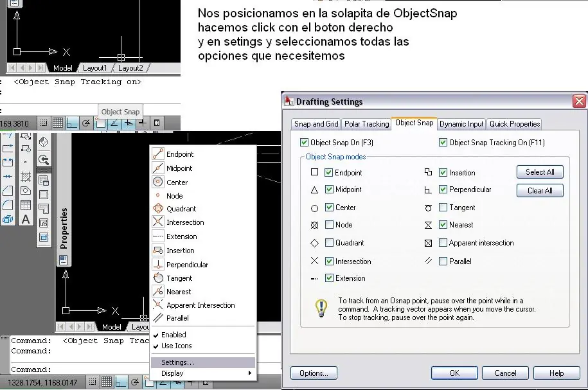Enable the Quadrant snap mode checkbox
The image size is (588, 390).
coord(329,243)
